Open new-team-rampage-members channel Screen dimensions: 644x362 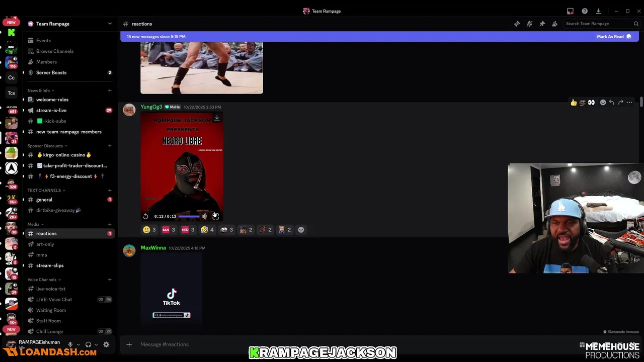69,132
